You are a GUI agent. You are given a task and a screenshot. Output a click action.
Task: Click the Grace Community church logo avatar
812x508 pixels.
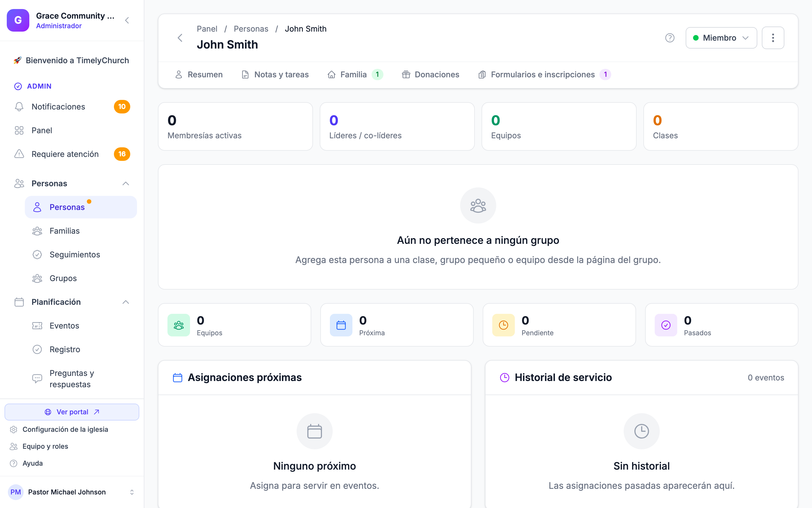click(18, 20)
